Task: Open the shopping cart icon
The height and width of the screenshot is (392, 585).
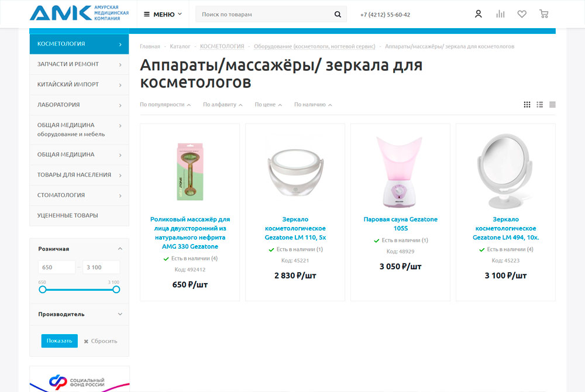Action: (x=544, y=14)
